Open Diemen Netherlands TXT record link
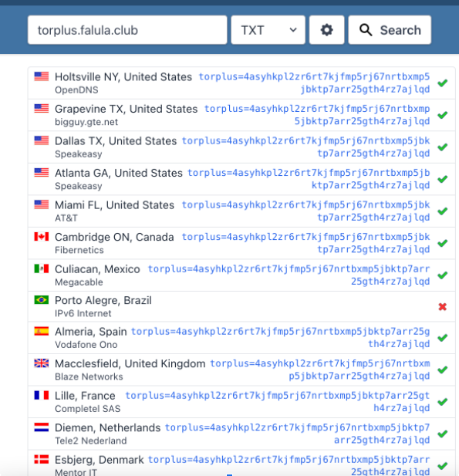Screen dimensions: 459x476 297,434
